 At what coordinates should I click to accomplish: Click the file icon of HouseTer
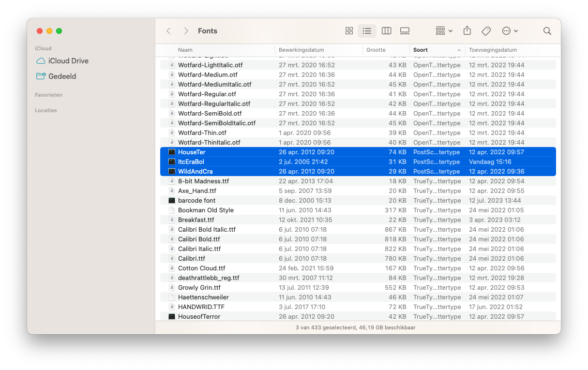point(171,152)
